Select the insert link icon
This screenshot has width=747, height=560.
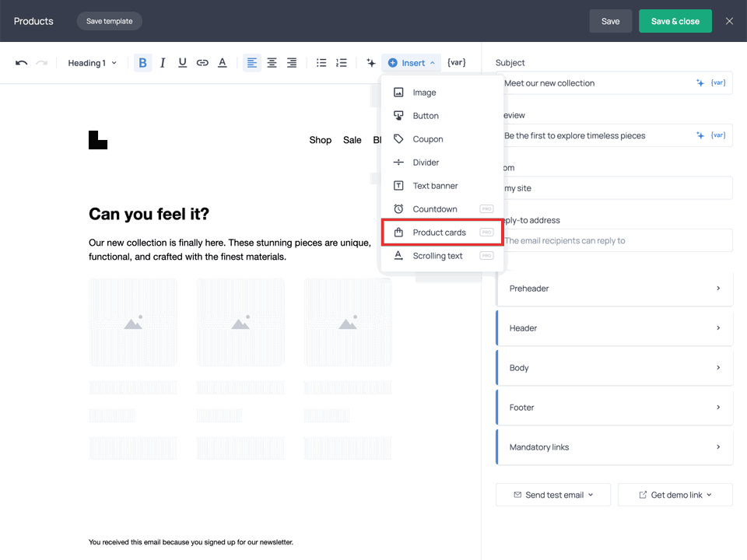(x=202, y=62)
